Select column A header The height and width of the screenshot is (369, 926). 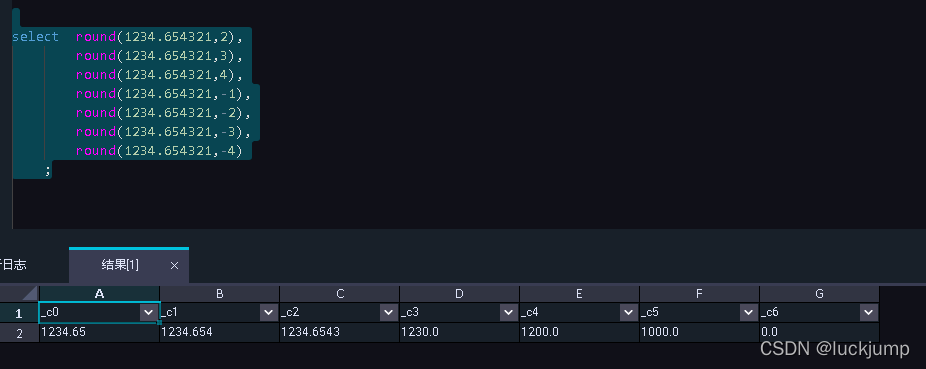point(99,294)
